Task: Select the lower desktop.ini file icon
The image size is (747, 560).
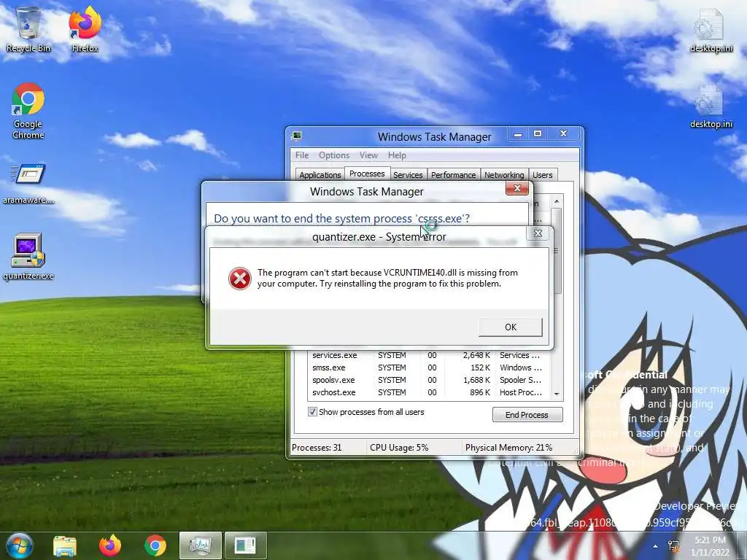Action: (x=711, y=107)
